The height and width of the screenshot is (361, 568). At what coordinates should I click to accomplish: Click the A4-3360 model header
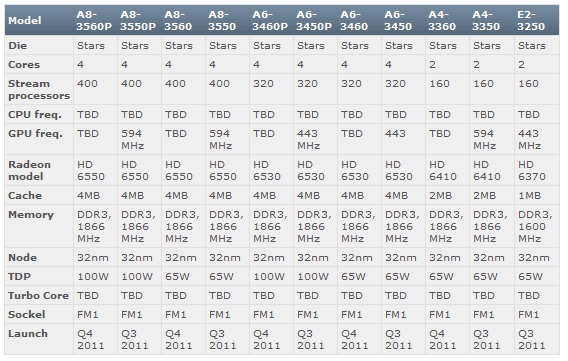pos(442,21)
